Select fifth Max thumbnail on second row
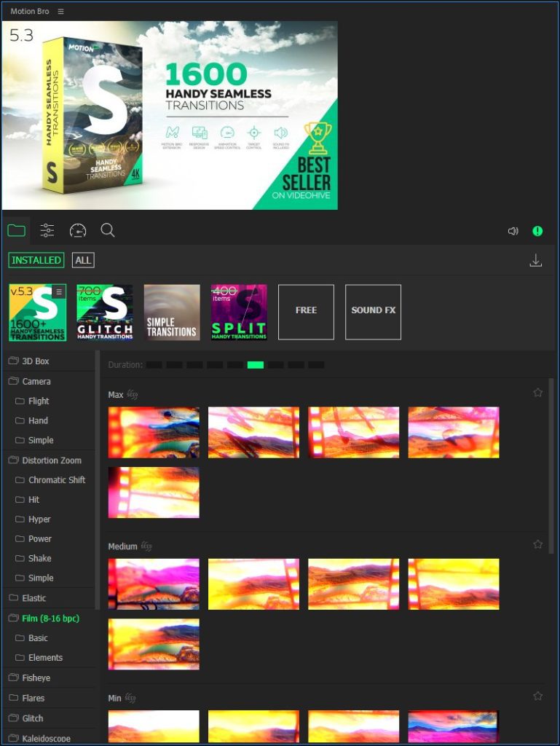The height and width of the screenshot is (746, 560). [x=154, y=492]
